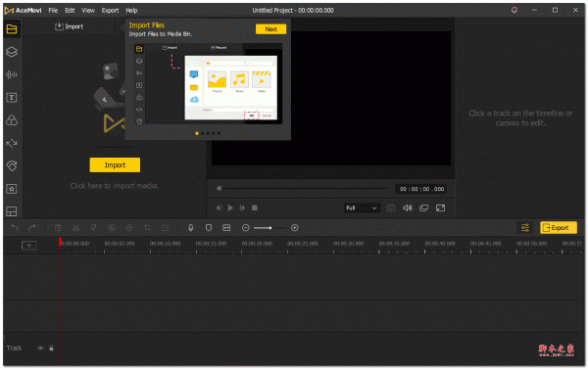Screen dimensions: 588x369
Task: Click the 00:00:15.000 mark on ruler
Action: click(x=211, y=244)
